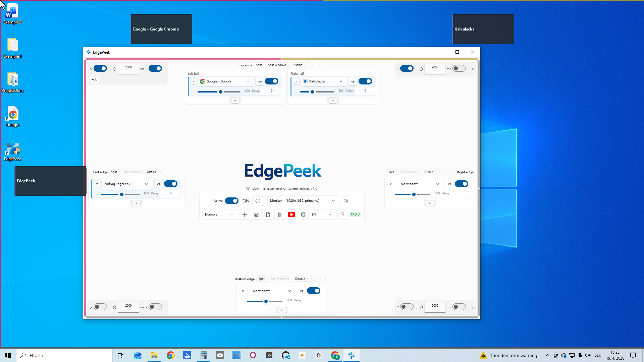Screen dimensions: 644x362
Task: Preview Kalkulačka with the eye icon
Action: tap(353, 81)
